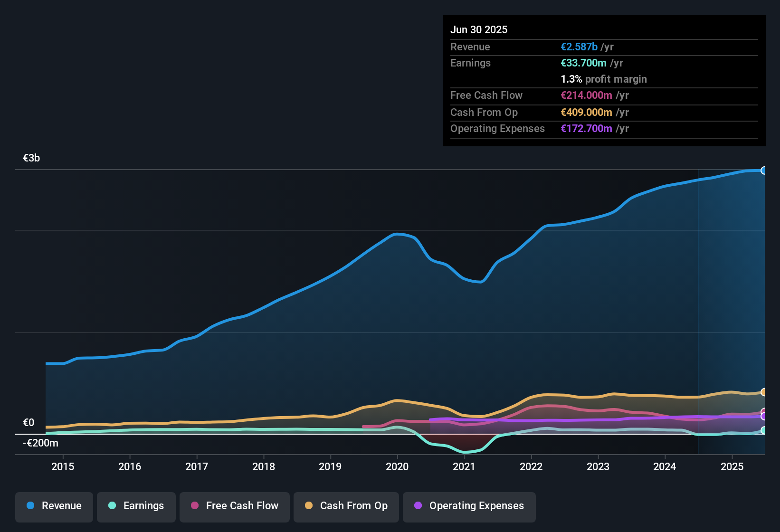Click the Operating Expenses legend button

[x=469, y=506]
